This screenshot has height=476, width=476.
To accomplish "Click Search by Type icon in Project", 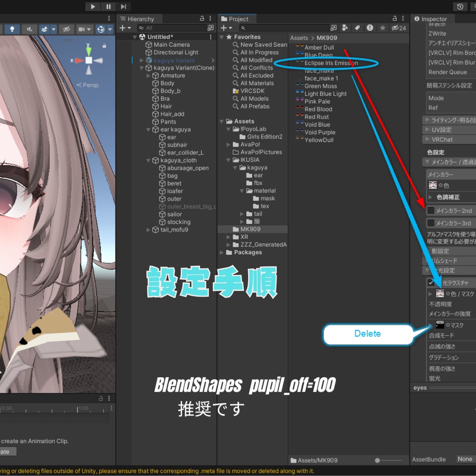I will 345,28.
